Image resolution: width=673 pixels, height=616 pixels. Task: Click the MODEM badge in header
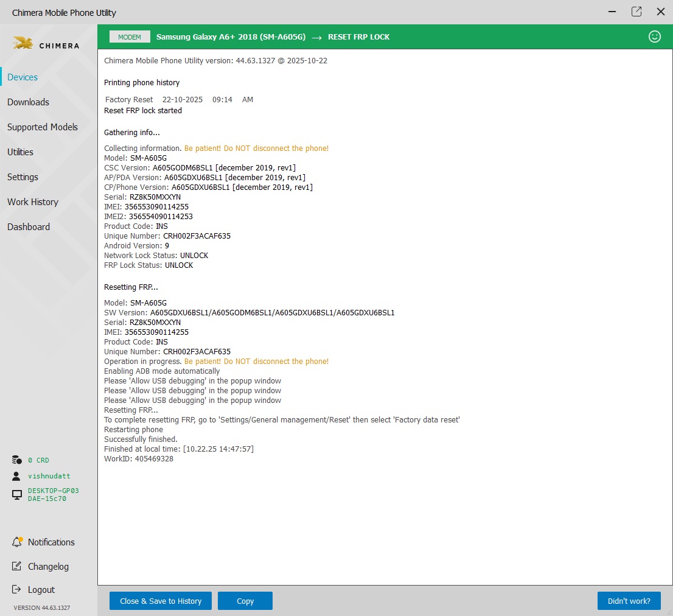click(x=130, y=37)
